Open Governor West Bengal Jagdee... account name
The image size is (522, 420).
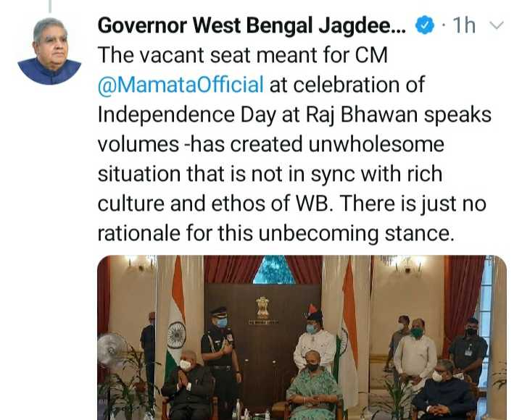pyautogui.click(x=252, y=25)
